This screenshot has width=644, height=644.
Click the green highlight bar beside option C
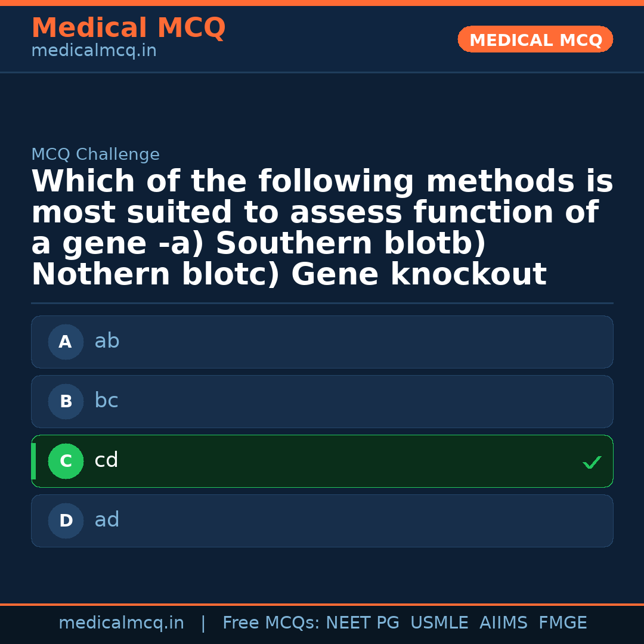click(x=33, y=461)
